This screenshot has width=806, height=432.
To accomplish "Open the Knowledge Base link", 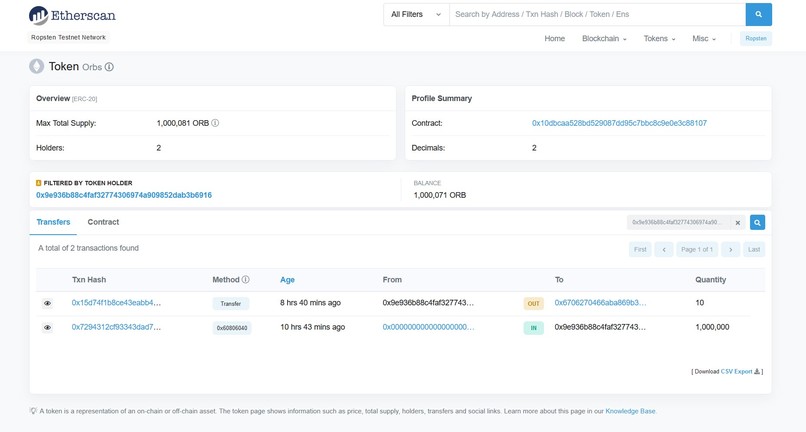I will (x=630, y=411).
